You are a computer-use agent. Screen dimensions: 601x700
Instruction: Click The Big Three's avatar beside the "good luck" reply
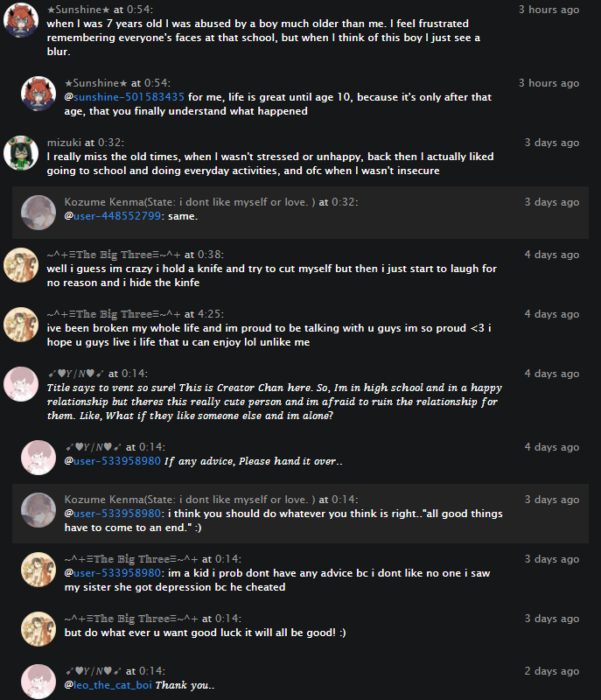tap(38, 627)
